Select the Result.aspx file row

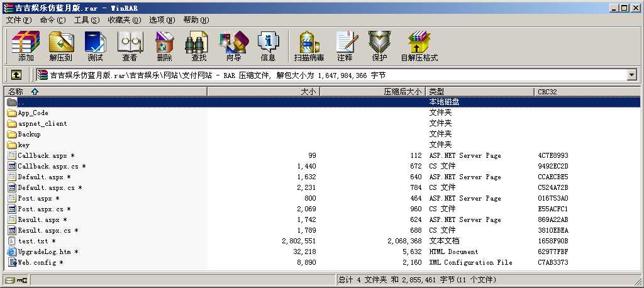pyautogui.click(x=323, y=220)
